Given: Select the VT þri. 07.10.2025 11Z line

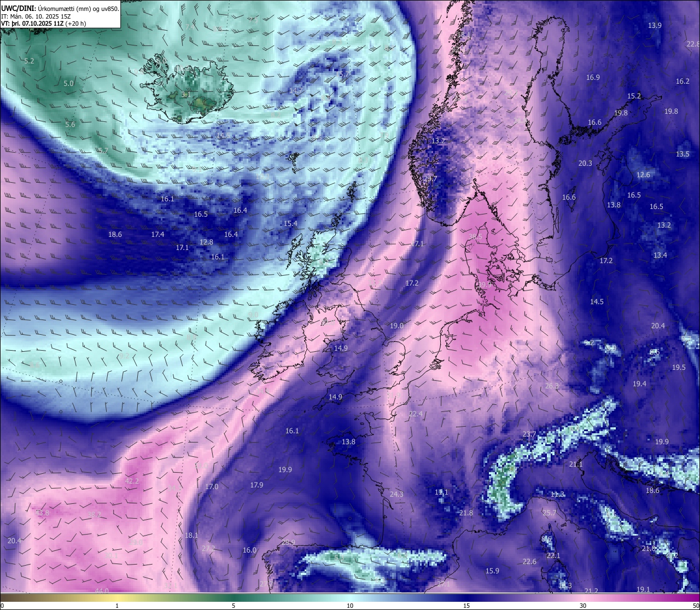Looking at the screenshot, I should tap(43, 24).
